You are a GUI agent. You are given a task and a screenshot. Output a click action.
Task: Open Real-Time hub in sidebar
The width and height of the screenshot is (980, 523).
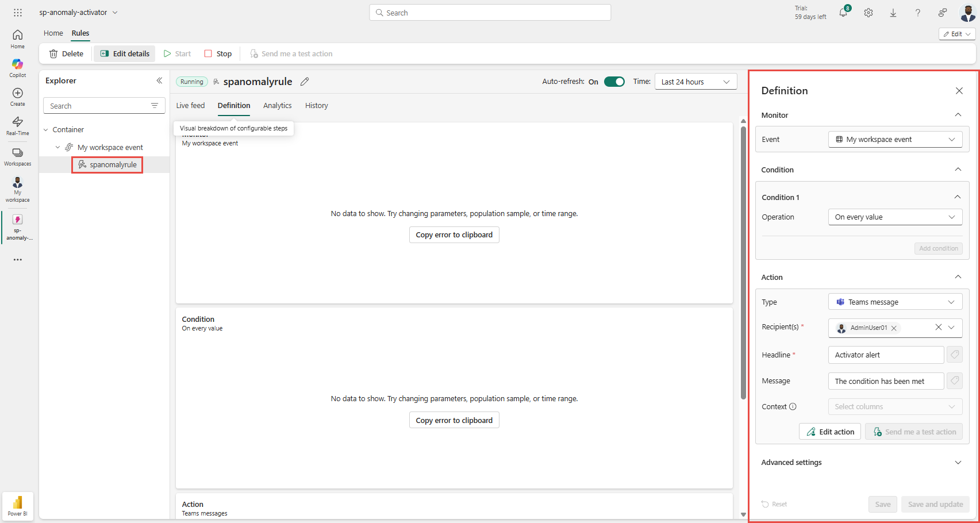tap(18, 125)
